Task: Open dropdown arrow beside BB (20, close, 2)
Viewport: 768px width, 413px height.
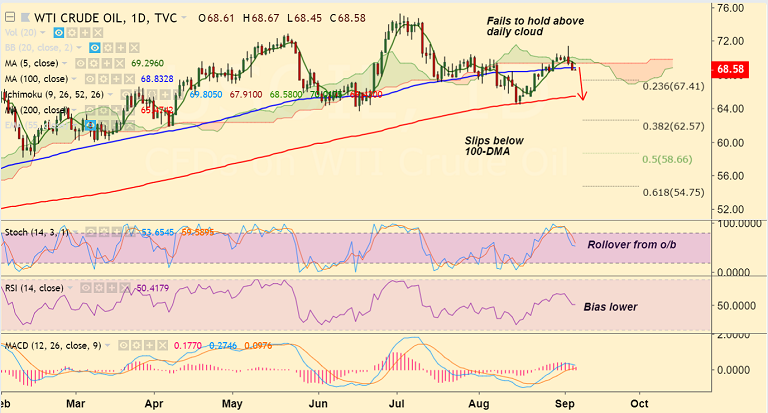Action: 79,48
